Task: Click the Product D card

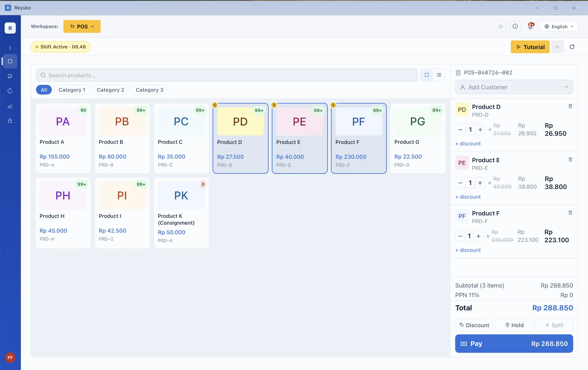Action: (x=240, y=138)
